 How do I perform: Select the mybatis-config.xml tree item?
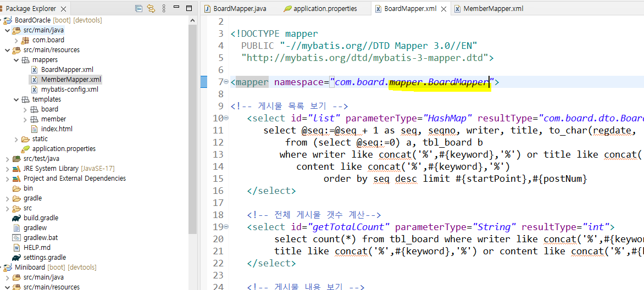coord(69,89)
